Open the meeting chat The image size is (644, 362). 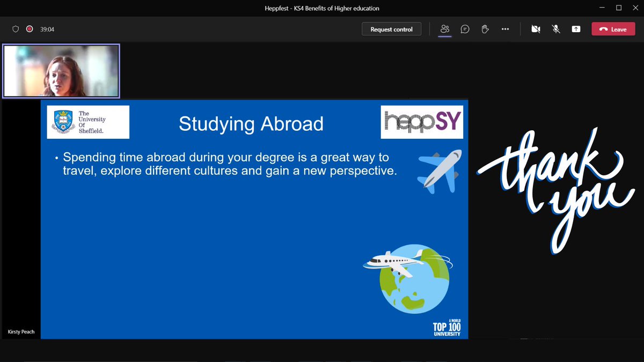465,29
